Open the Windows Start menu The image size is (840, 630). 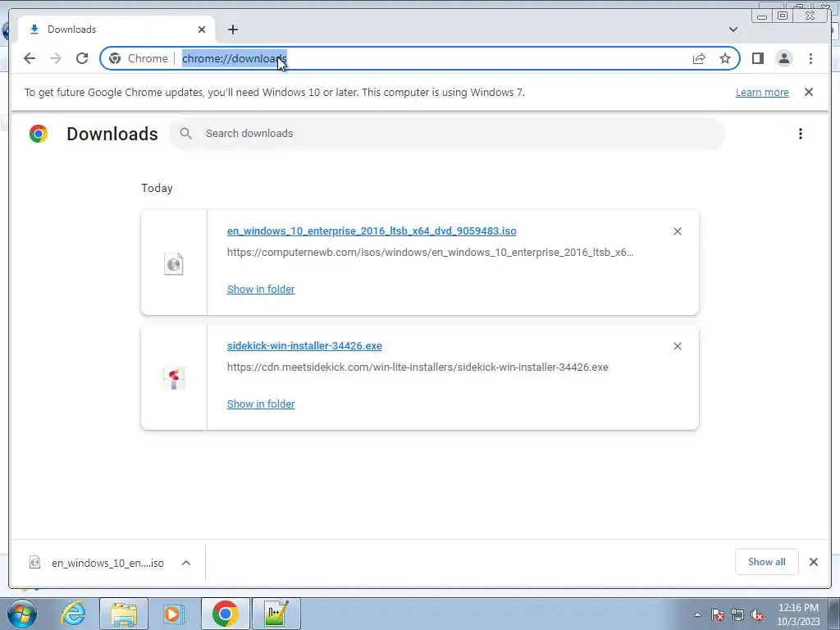click(x=21, y=614)
